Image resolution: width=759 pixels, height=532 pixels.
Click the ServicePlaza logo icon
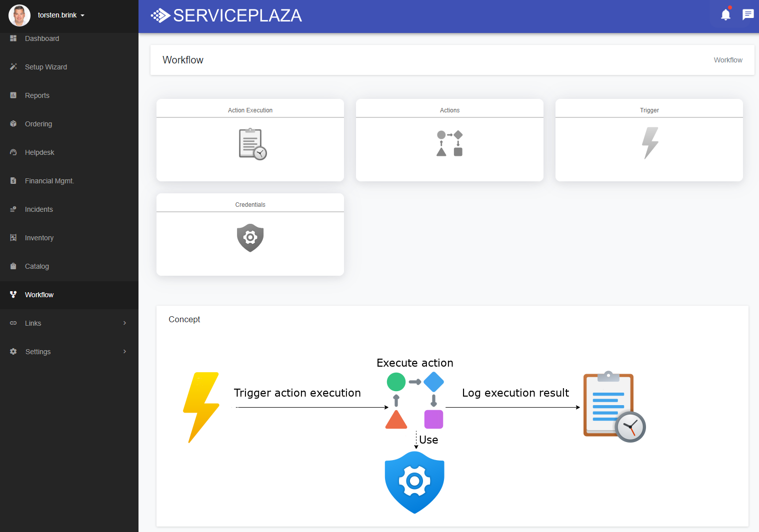point(160,15)
